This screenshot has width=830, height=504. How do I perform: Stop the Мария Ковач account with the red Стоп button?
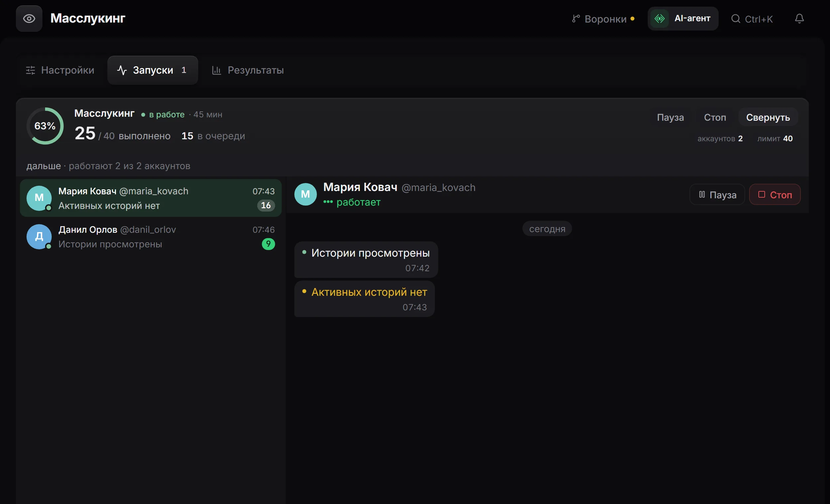774,195
